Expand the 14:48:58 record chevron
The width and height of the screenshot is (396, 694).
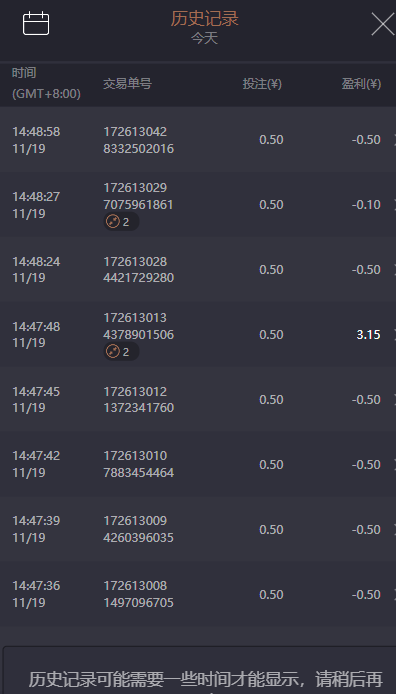click(x=394, y=140)
